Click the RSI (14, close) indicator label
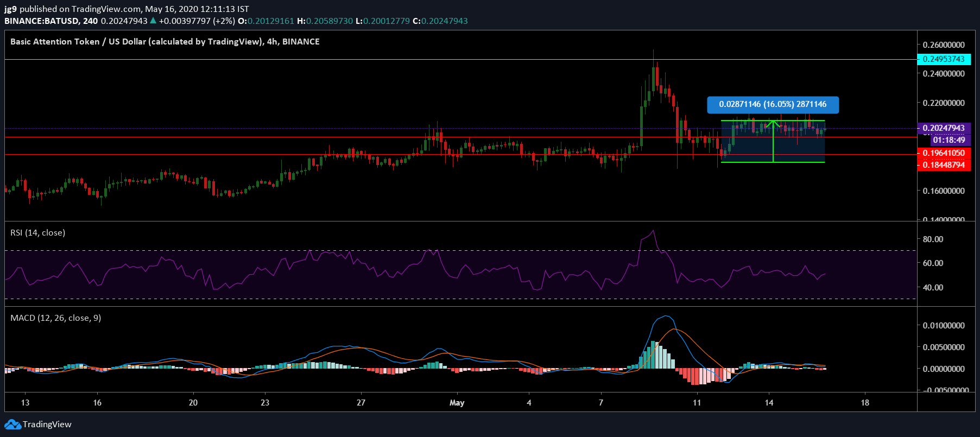Image resolution: width=980 pixels, height=437 pixels. [38, 232]
